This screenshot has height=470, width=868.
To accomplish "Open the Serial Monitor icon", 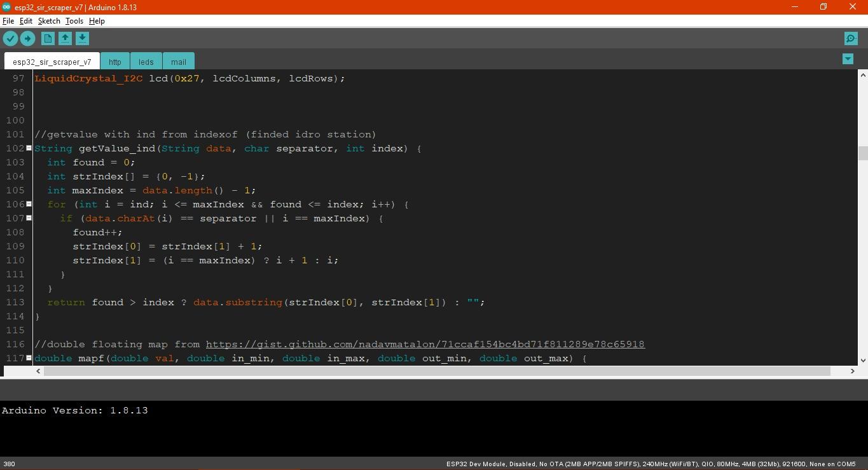I will coord(851,39).
